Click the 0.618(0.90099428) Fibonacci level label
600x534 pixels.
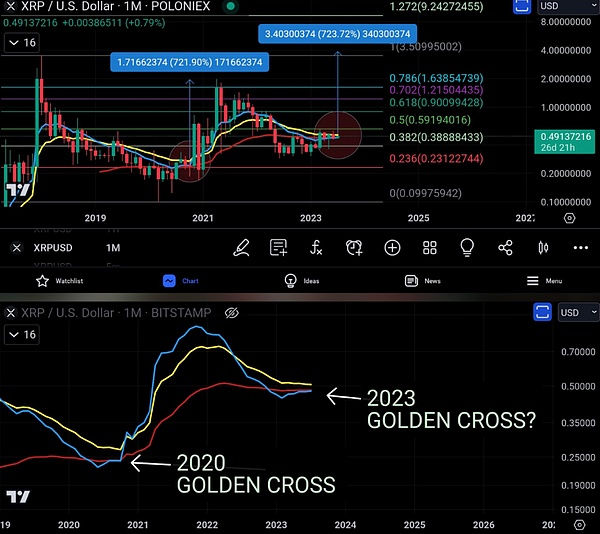click(x=436, y=103)
